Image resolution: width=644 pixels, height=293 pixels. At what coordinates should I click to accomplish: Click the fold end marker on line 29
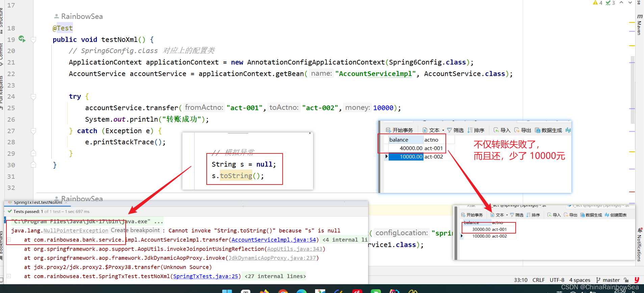tap(33, 153)
